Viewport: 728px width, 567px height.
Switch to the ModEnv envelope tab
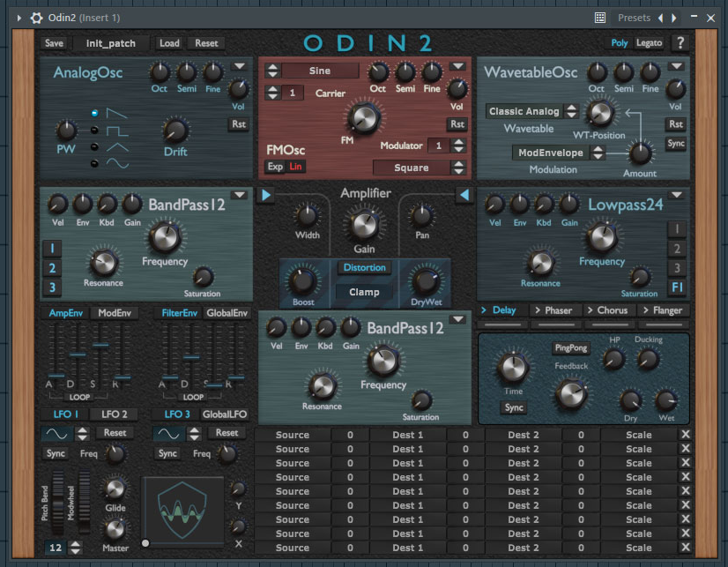(x=115, y=313)
